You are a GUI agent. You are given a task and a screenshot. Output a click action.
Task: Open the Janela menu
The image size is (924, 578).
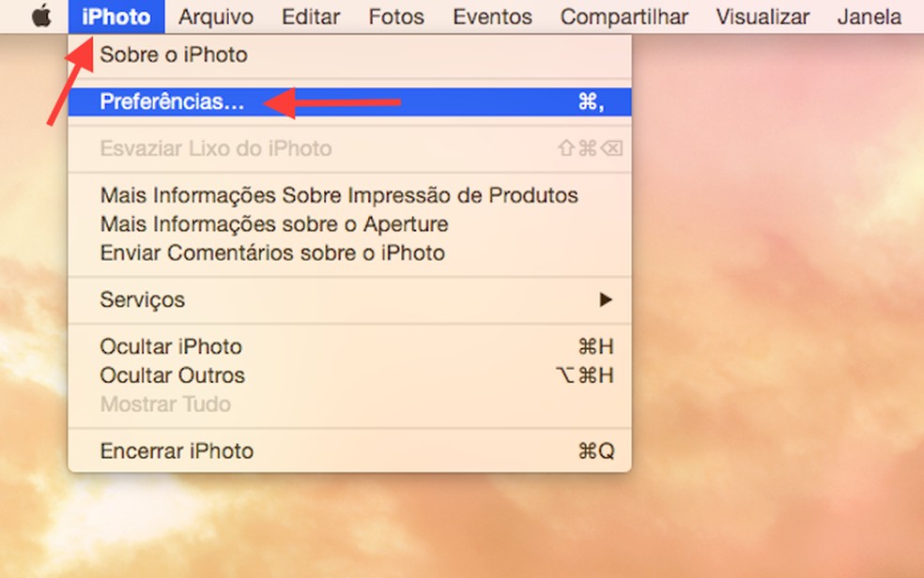tap(869, 16)
